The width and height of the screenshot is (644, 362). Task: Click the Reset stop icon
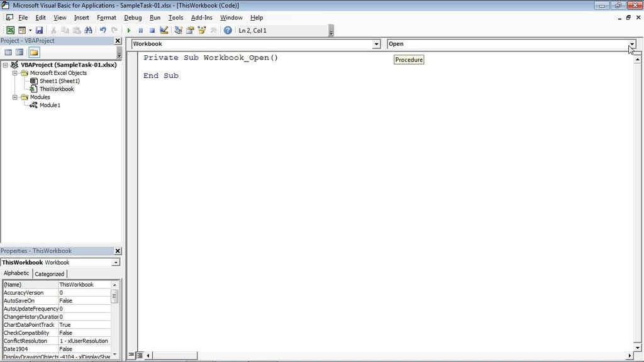[152, 30]
